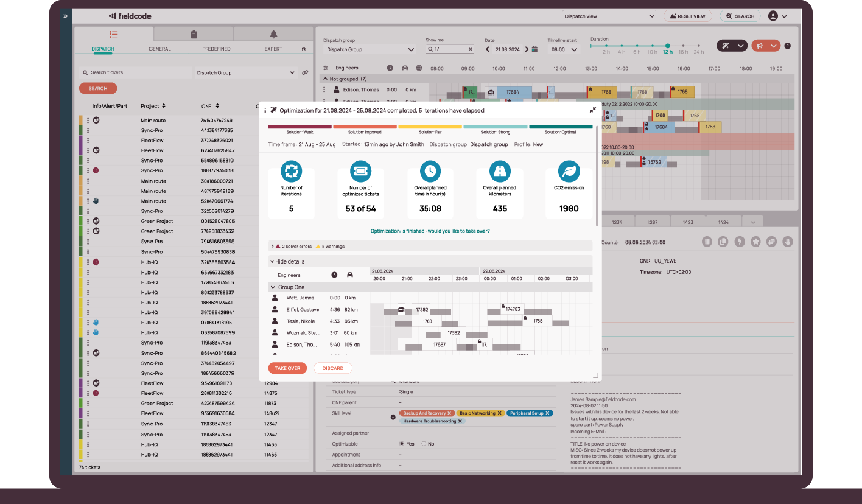Screen dimensions: 862x504
Task: Click the calendar icon beside the date
Action: 534,49
